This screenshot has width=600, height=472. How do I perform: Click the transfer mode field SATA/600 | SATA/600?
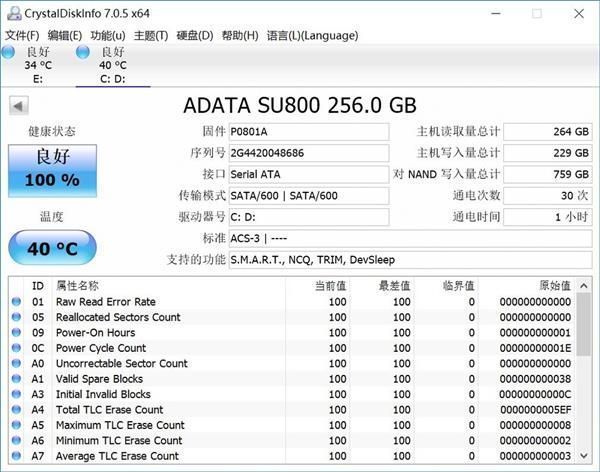[309, 196]
